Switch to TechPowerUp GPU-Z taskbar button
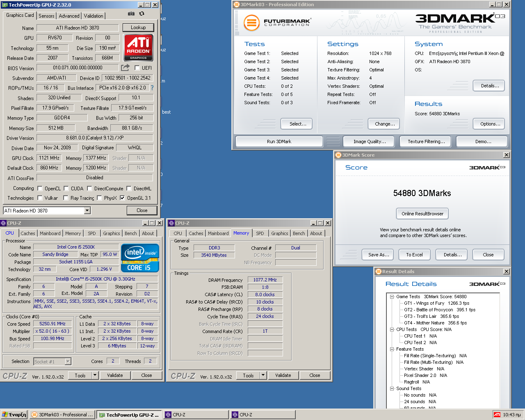 129,415
